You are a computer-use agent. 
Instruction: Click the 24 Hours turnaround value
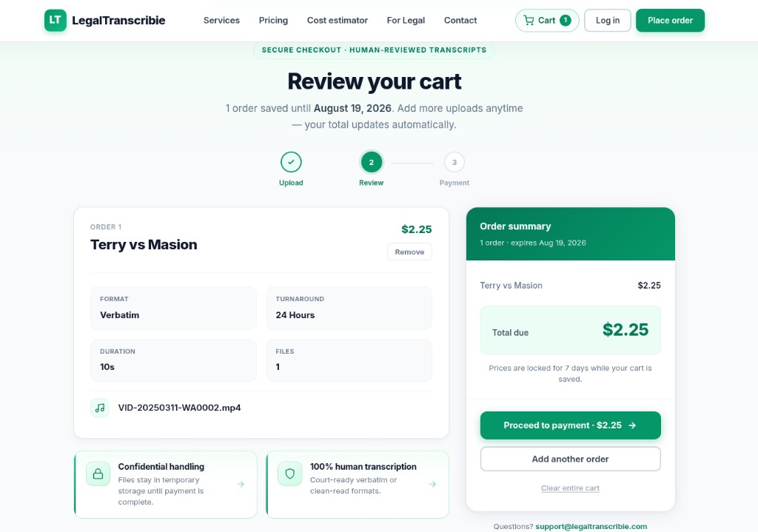[x=295, y=315]
